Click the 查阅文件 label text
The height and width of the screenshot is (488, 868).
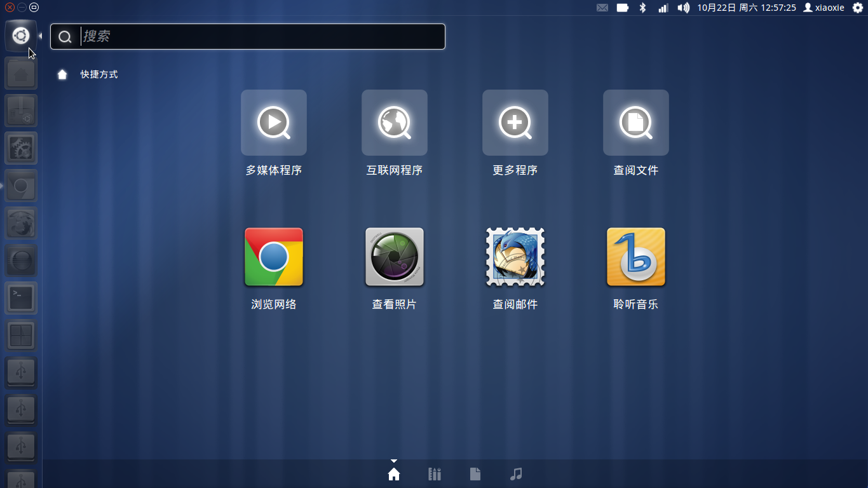pos(636,170)
